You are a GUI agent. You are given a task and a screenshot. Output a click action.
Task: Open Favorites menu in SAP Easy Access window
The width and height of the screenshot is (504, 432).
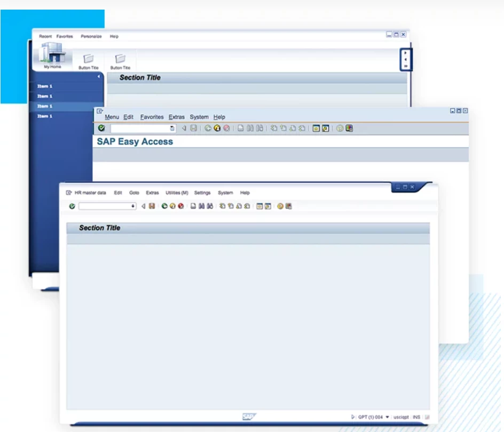tap(152, 117)
